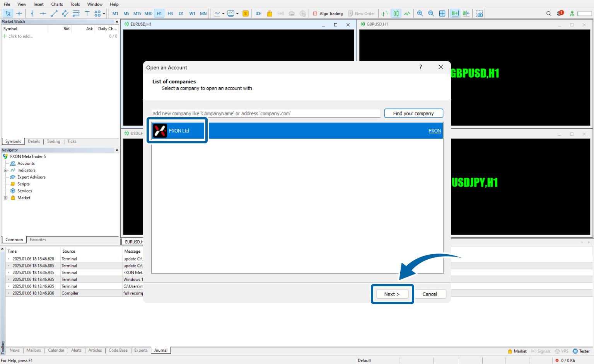Open the search magnifier icon
Screen dimensions: 594x364
click(x=549, y=14)
